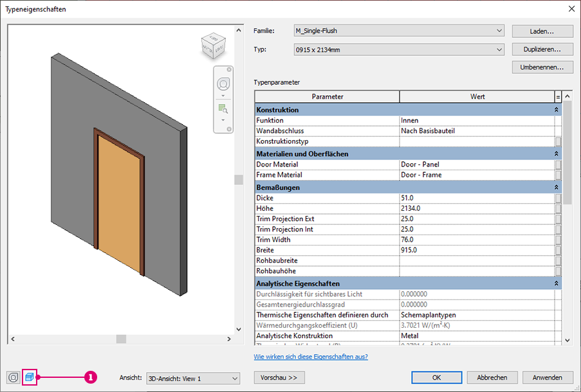This screenshot has height=392, width=581.
Task: Select the Analytische Konstruktion value Metal
Action: (x=477, y=335)
